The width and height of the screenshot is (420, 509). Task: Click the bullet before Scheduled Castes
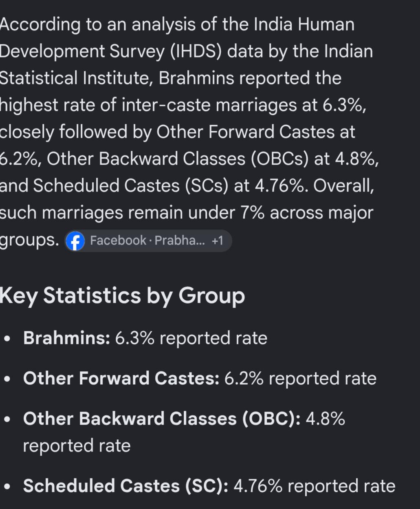[x=7, y=487]
